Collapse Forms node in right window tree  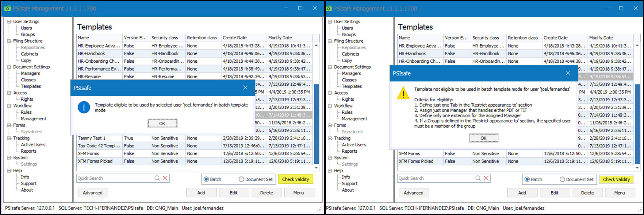pyautogui.click(x=330, y=125)
